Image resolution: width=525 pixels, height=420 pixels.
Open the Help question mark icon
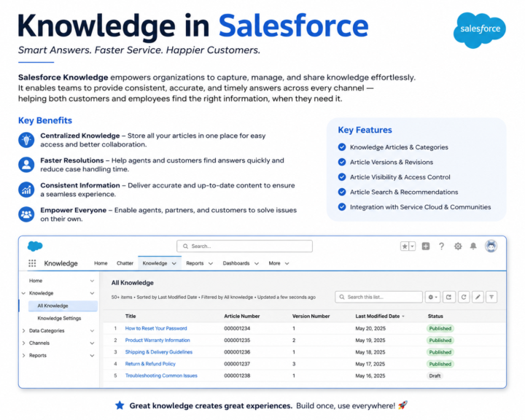point(442,246)
